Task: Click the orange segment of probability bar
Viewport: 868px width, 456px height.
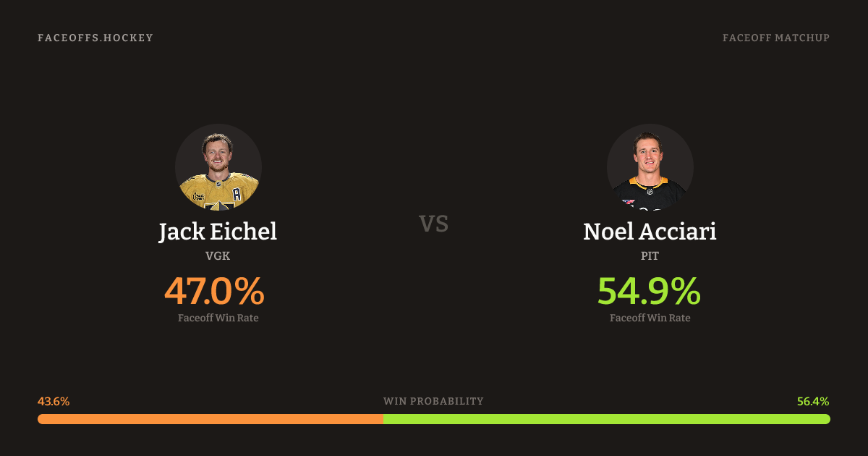Action: coord(210,419)
